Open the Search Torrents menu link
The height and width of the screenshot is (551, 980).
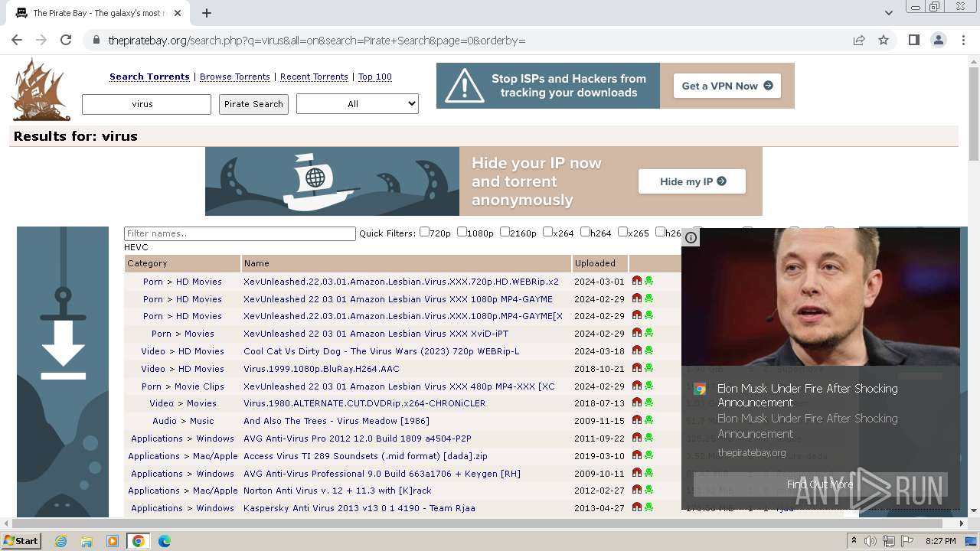click(149, 77)
